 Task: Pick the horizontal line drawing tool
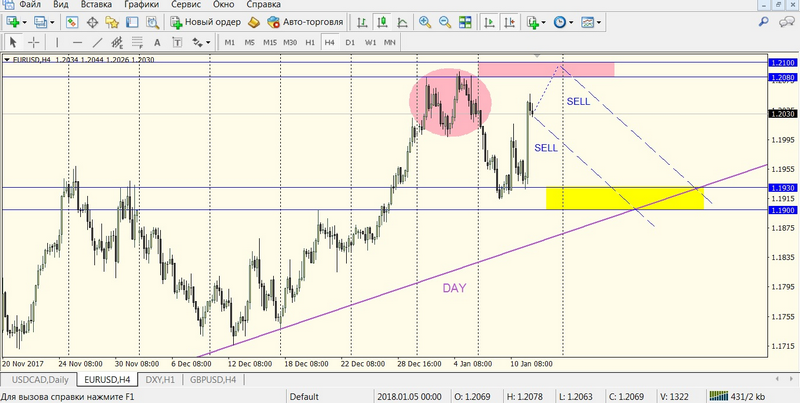pos(80,42)
